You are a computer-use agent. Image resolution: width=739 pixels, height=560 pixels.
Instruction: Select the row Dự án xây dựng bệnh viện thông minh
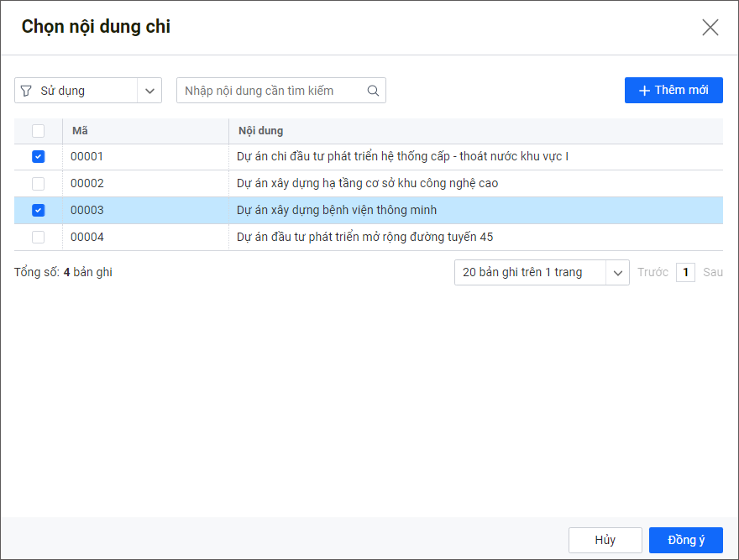pyautogui.click(x=336, y=211)
